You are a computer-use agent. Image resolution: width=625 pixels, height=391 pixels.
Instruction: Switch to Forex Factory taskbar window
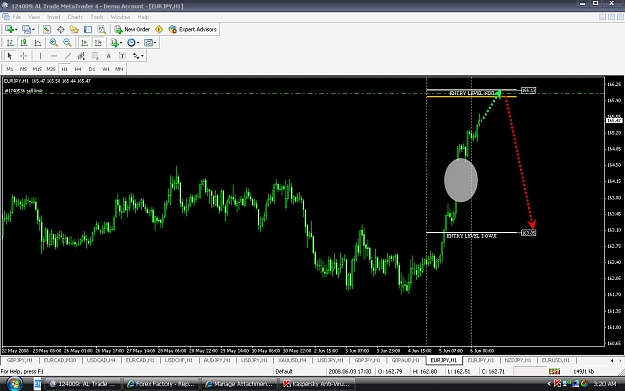click(x=161, y=384)
